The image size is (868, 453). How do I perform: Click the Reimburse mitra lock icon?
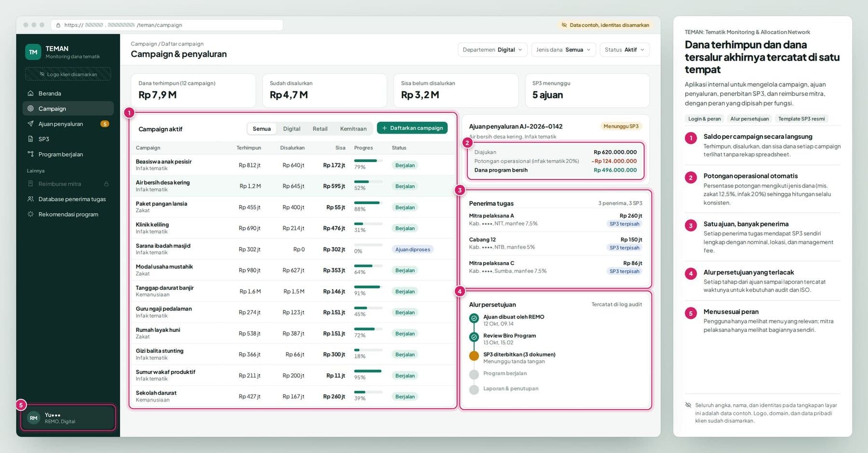click(106, 184)
